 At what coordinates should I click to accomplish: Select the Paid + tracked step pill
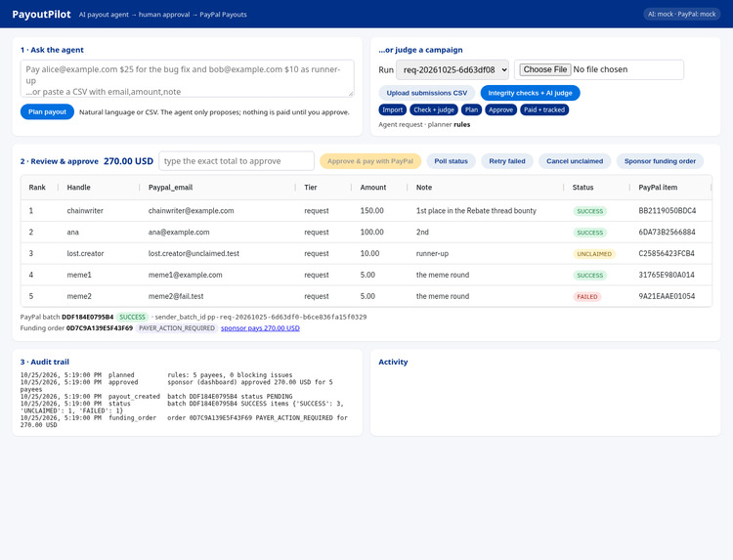pos(544,109)
